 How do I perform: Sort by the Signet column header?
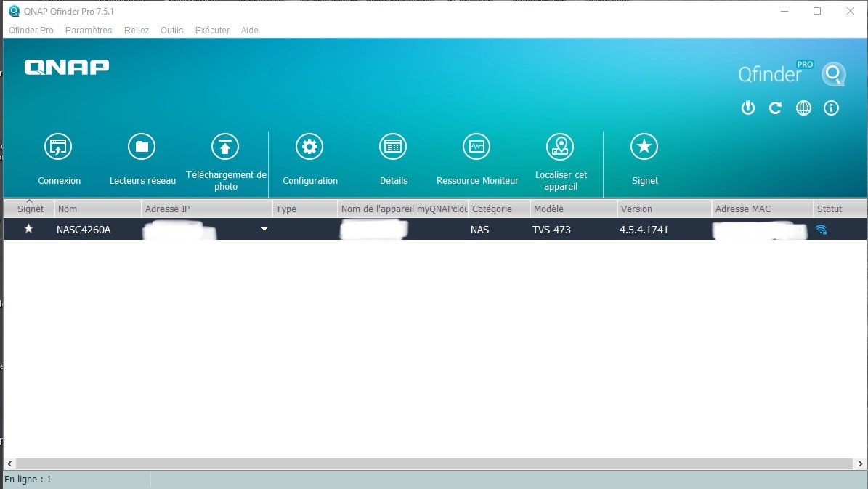(x=29, y=209)
